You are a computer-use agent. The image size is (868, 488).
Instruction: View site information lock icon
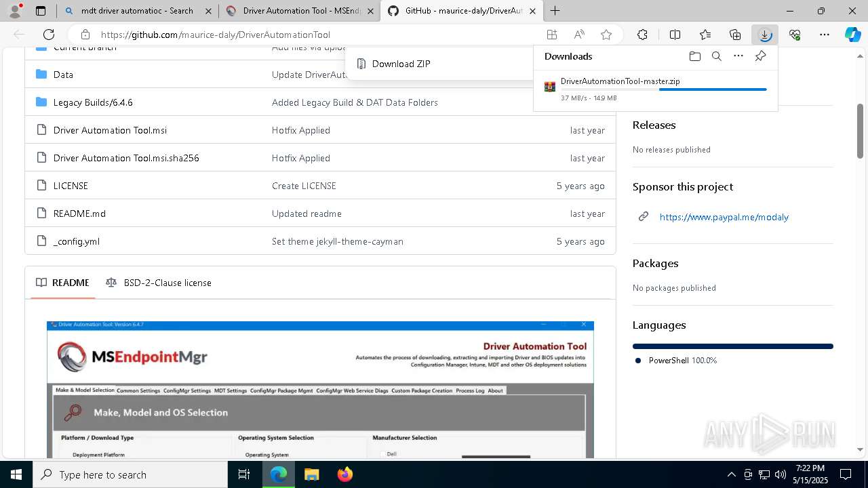point(85,35)
